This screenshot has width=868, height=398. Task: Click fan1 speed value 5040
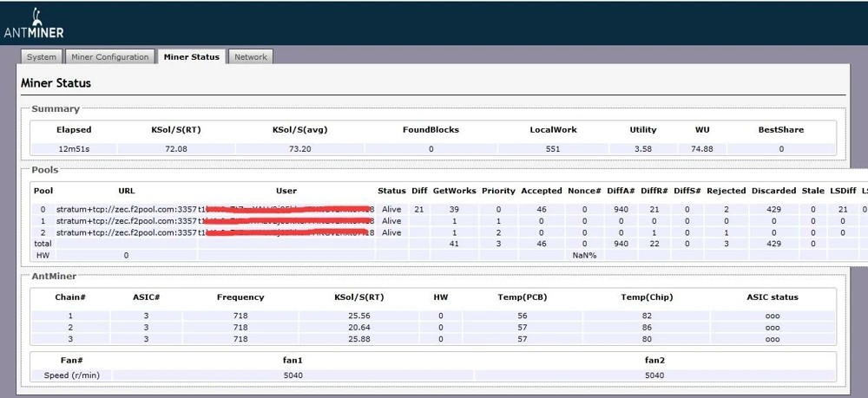(293, 375)
